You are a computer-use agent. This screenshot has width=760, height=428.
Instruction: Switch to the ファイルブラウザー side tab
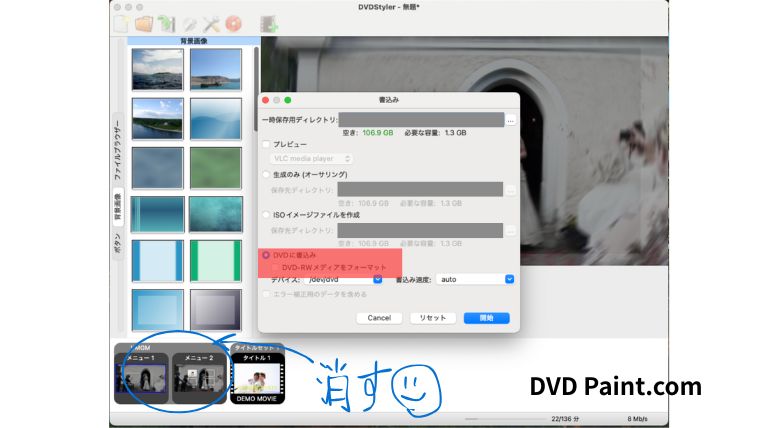(x=117, y=150)
